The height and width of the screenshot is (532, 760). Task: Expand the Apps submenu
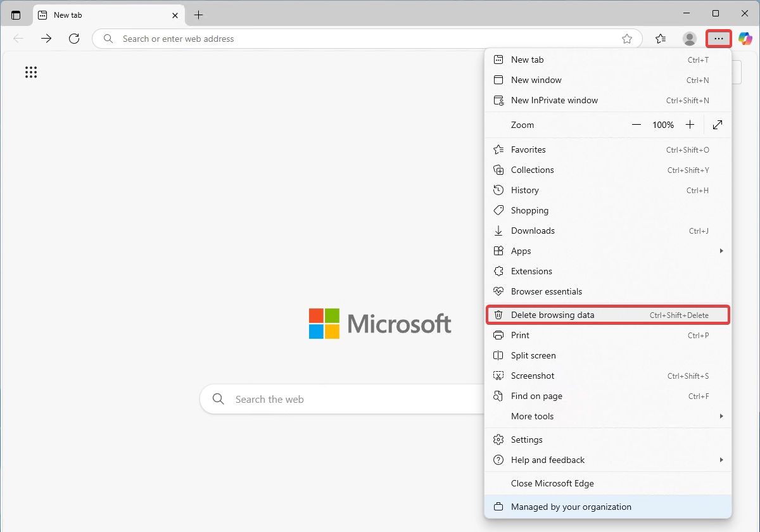pyautogui.click(x=608, y=251)
